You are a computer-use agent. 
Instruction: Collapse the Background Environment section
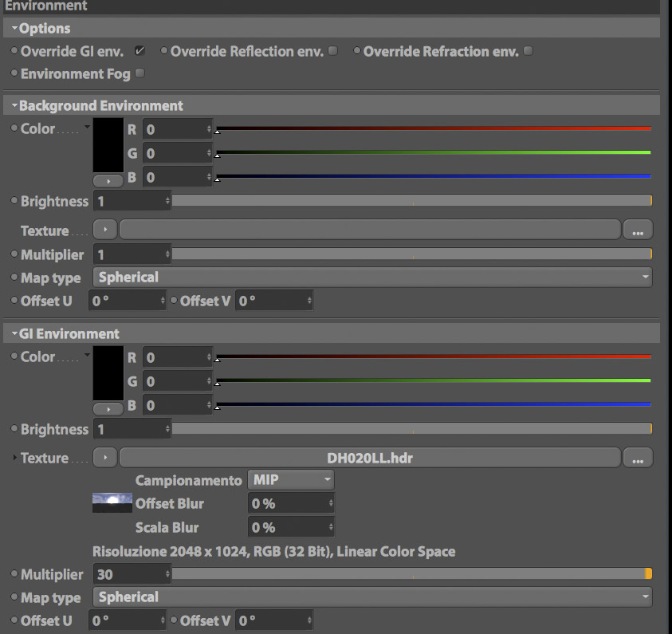coord(14,105)
